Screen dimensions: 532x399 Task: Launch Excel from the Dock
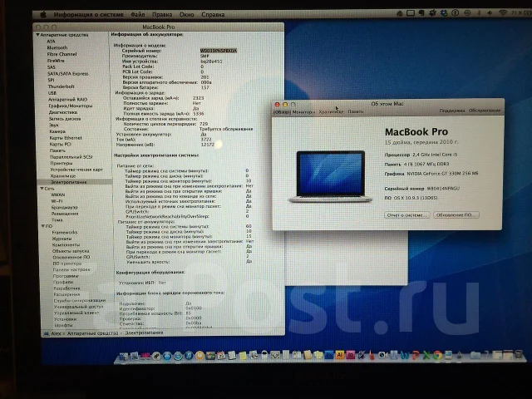click(426, 356)
